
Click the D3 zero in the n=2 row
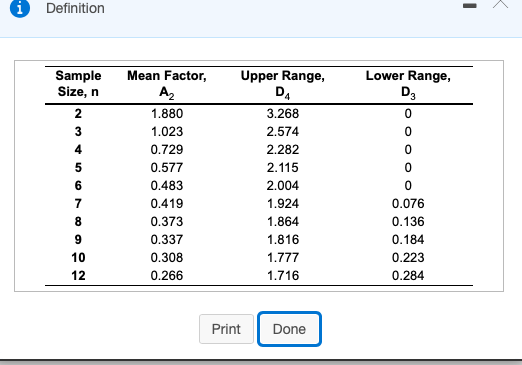point(408,114)
